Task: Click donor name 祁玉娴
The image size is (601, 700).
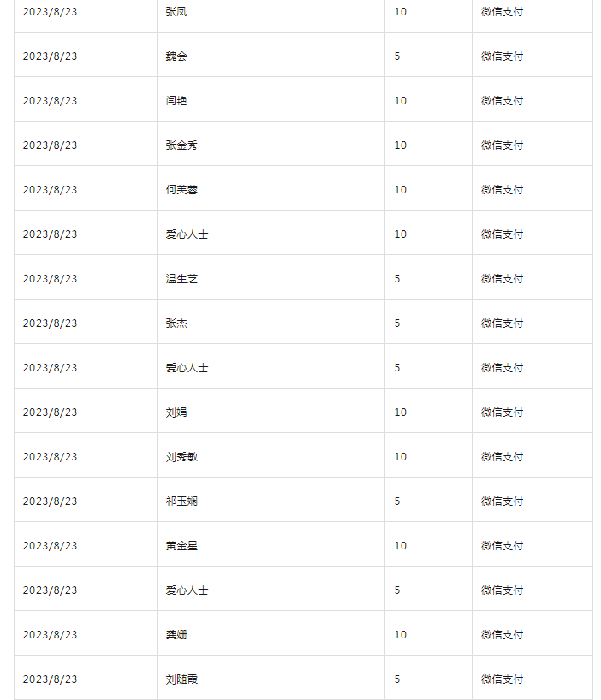Action: pyautogui.click(x=181, y=501)
